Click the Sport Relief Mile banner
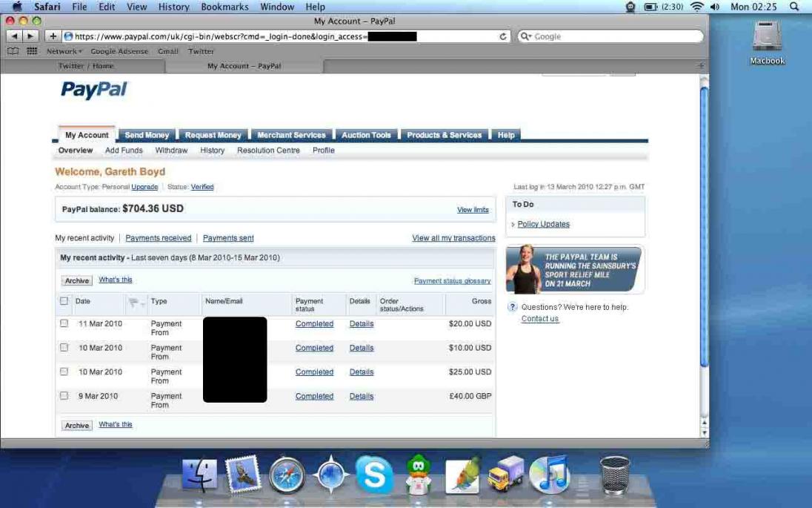Screen dimensions: 812x508 coord(575,269)
